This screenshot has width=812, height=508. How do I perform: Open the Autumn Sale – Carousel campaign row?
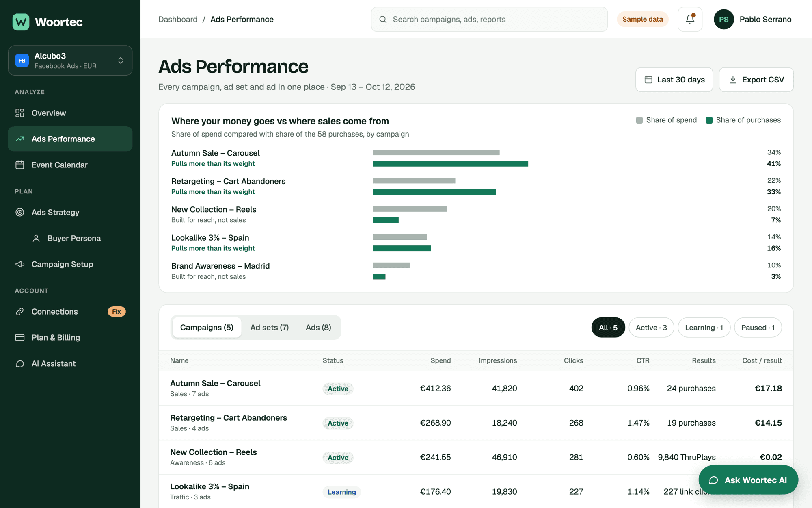(476, 388)
